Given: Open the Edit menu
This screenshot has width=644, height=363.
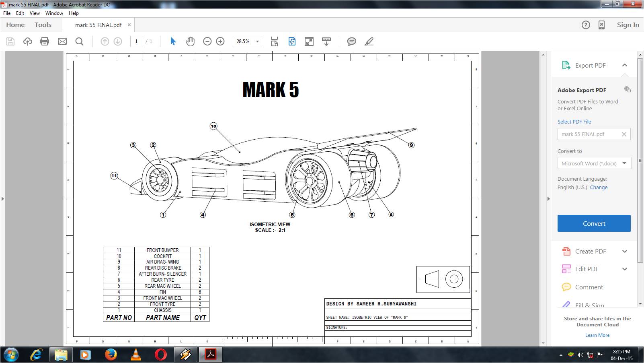Looking at the screenshot, I should [x=20, y=13].
